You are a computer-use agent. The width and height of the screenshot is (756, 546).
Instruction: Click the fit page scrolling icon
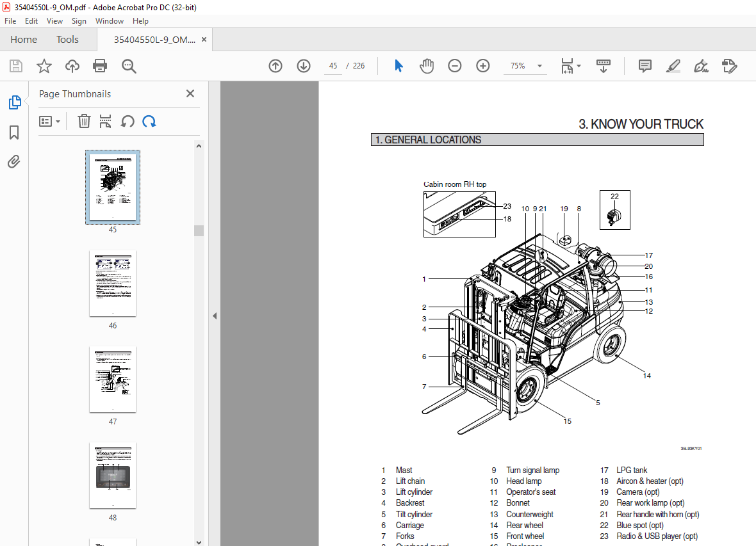pyautogui.click(x=567, y=66)
